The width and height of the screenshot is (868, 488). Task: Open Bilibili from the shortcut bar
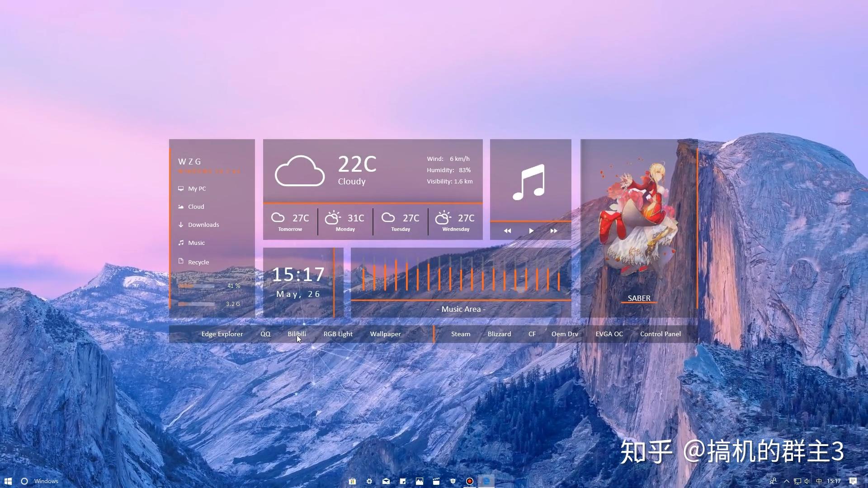296,333
